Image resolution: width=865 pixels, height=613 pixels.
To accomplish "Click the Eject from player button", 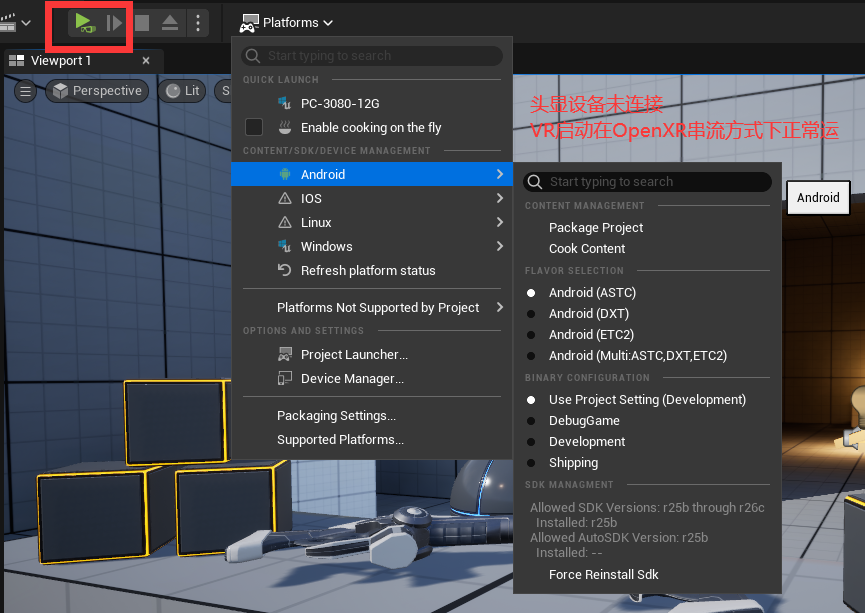I will click(170, 23).
